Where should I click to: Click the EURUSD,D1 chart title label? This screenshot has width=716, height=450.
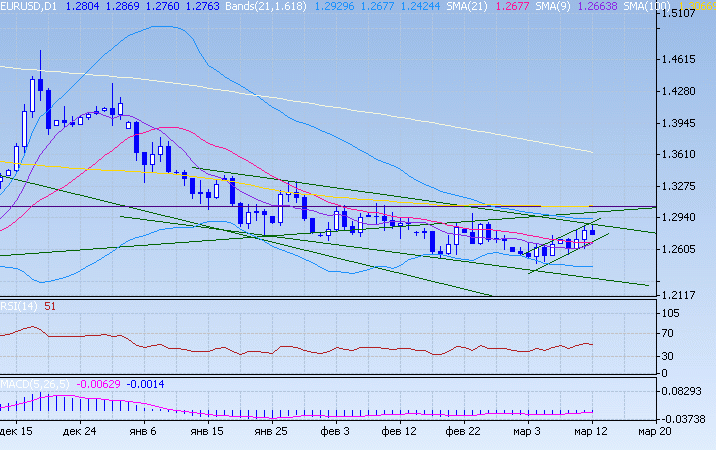pyautogui.click(x=29, y=6)
